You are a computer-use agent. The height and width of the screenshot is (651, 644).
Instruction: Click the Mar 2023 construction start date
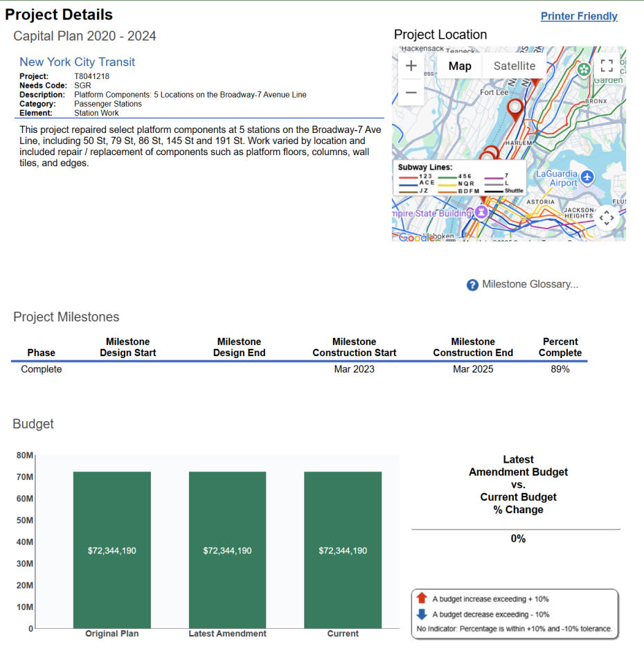pos(354,369)
